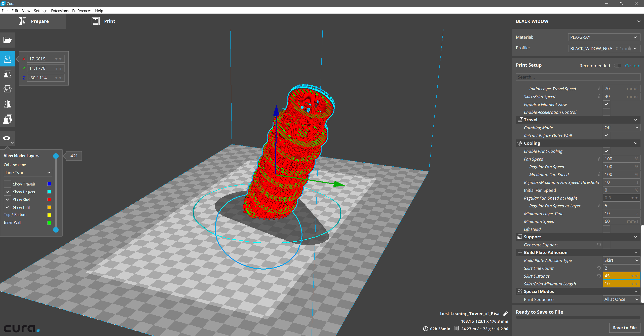Image resolution: width=644 pixels, height=336 pixels.
Task: Collapse the Travel section
Action: tap(635, 120)
